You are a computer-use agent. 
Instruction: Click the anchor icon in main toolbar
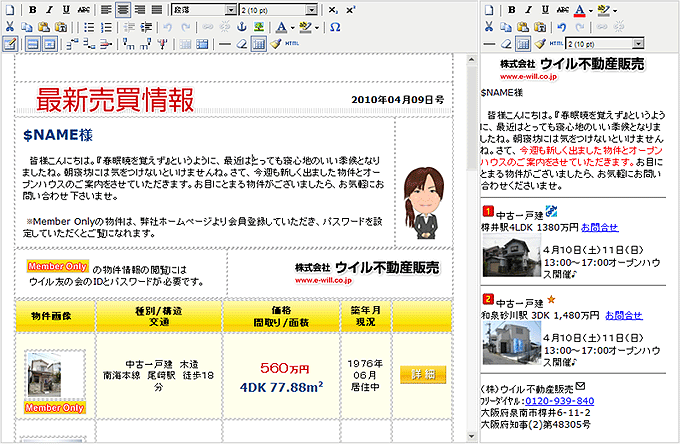(241, 27)
